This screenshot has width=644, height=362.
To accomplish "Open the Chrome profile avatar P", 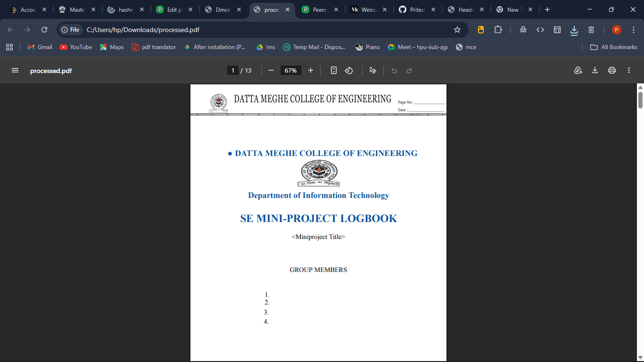I will coord(617,30).
